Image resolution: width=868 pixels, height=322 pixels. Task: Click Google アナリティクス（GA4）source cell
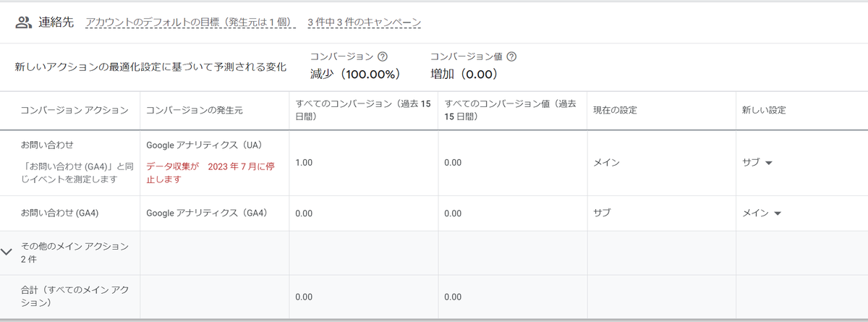click(x=207, y=213)
